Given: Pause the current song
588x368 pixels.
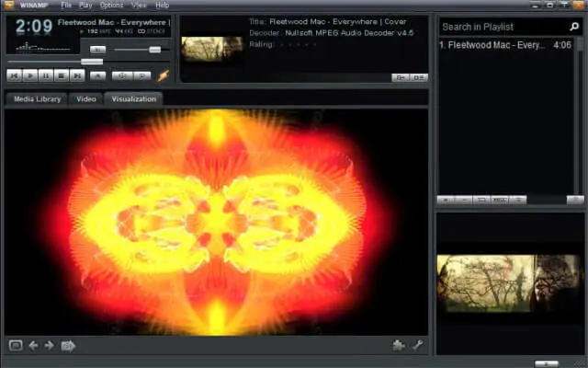Looking at the screenshot, I should tap(46, 75).
